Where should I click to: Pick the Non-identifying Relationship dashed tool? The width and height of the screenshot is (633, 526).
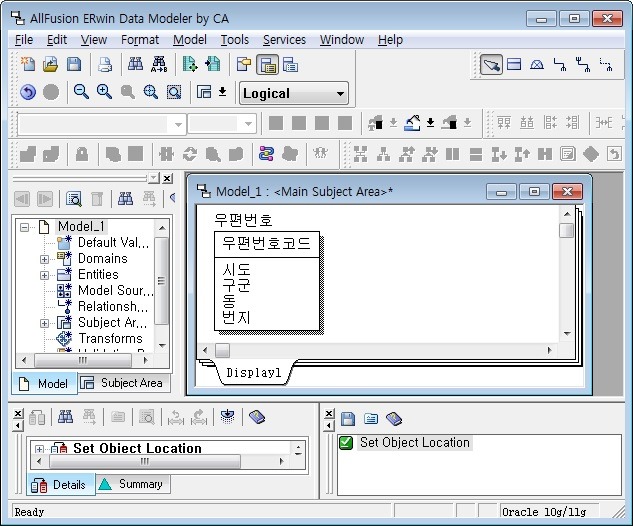606,65
